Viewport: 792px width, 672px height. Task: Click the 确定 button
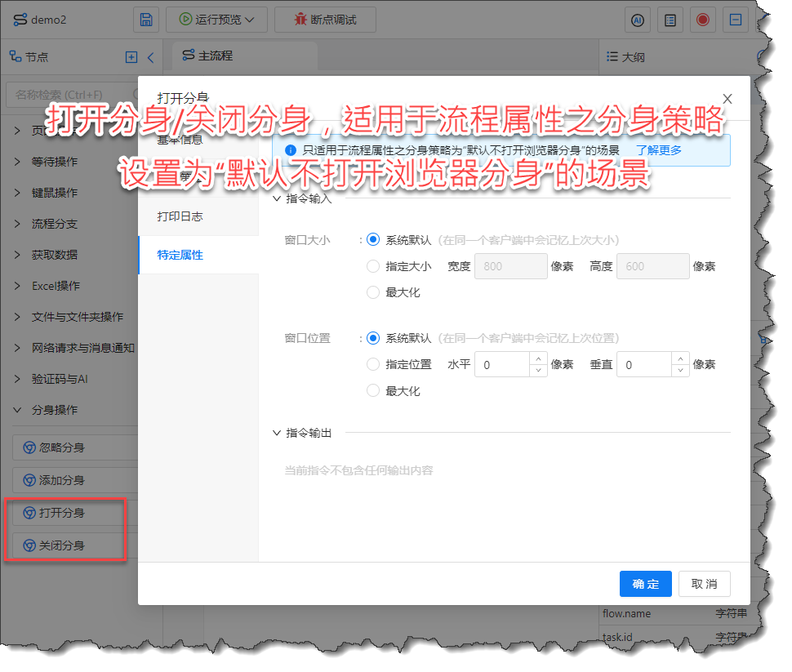click(x=645, y=584)
